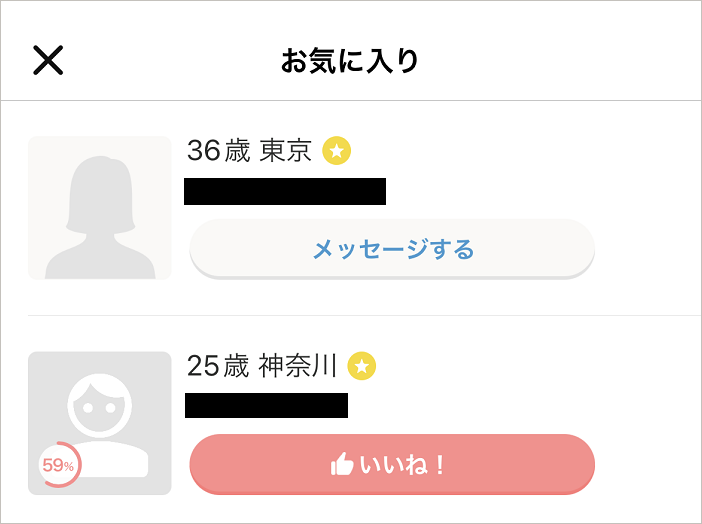The height and width of the screenshot is (524, 702).
Task: Click the smiley face icon in the second avatar
Action: [x=99, y=406]
